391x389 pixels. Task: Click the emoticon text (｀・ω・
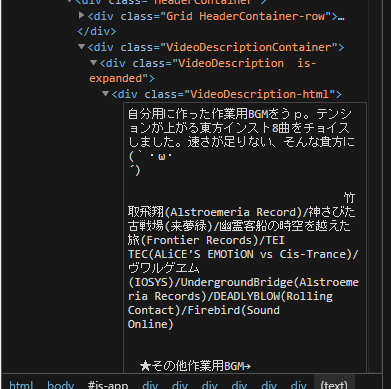coord(150,156)
